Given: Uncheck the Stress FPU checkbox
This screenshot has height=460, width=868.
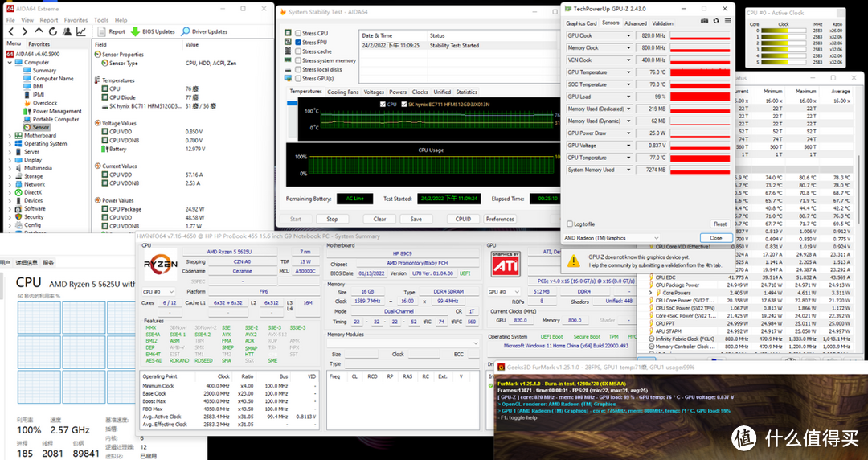Looking at the screenshot, I should pos(298,42).
